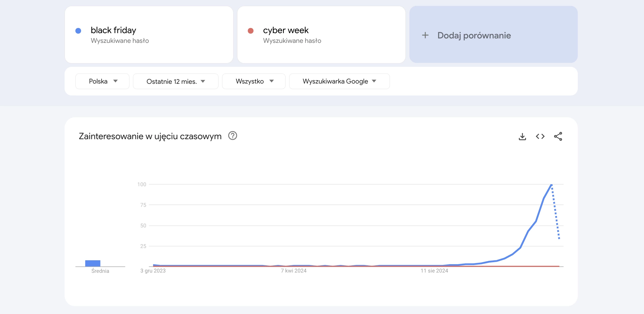Expand the Polska region dropdown
The height and width of the screenshot is (314, 644).
click(102, 81)
